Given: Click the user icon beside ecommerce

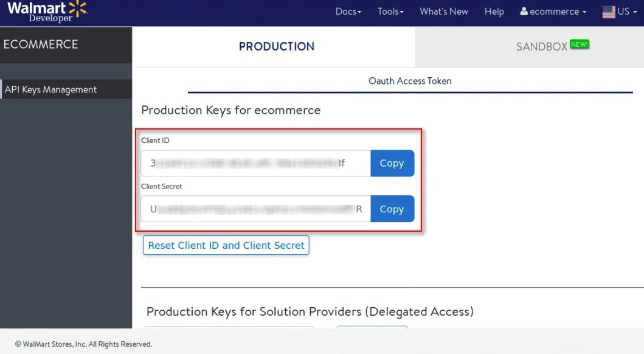Looking at the screenshot, I should (x=524, y=12).
